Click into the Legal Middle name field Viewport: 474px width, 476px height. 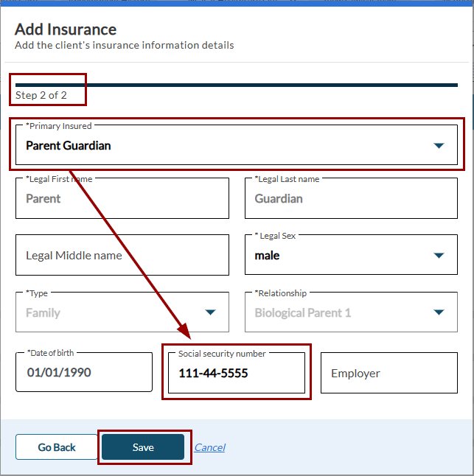coord(122,256)
